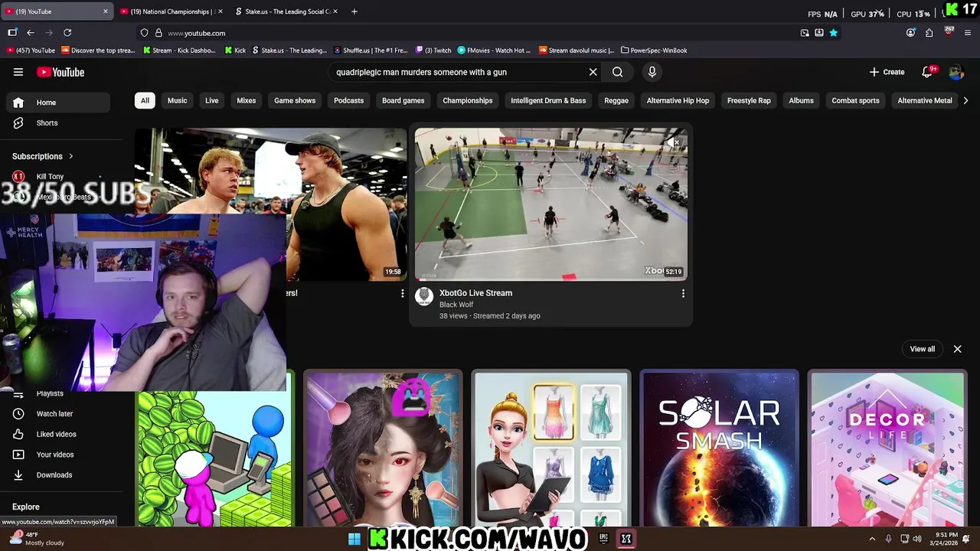Open the XbotGo Live Stream title
This screenshot has width=980, height=551.
[x=475, y=293]
